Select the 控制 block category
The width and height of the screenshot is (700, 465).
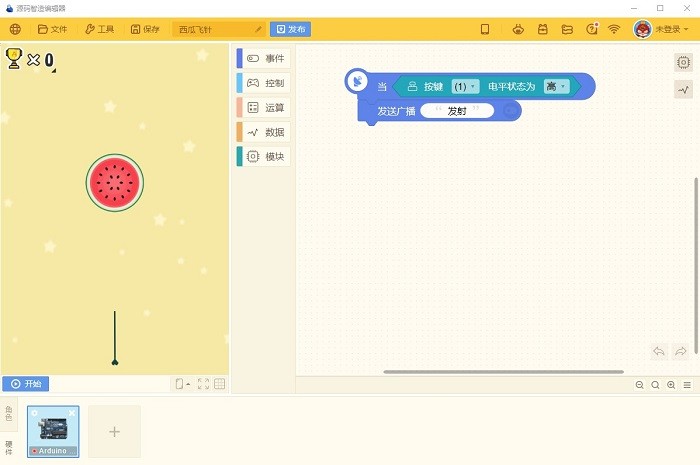[265, 83]
